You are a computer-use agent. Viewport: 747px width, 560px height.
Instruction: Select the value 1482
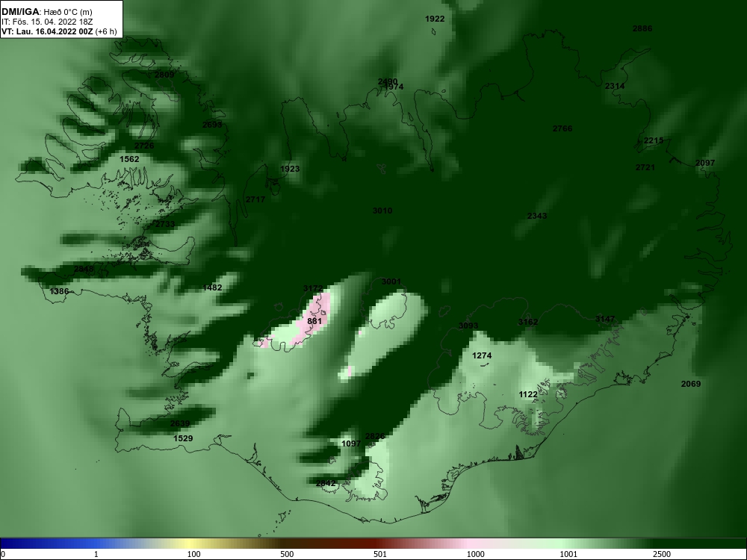point(212,287)
